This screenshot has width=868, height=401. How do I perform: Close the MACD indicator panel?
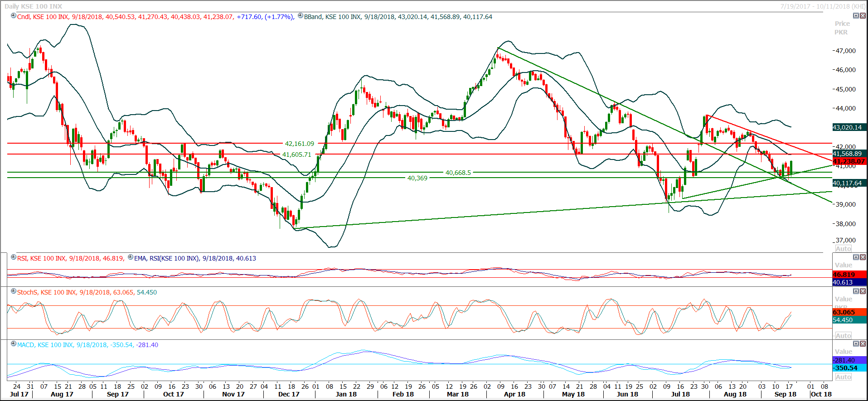point(863,344)
